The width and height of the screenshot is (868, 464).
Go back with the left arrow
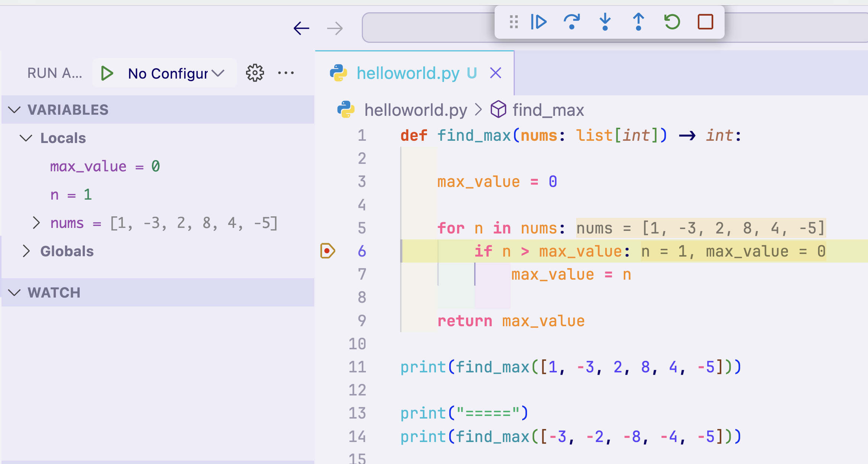tap(301, 28)
